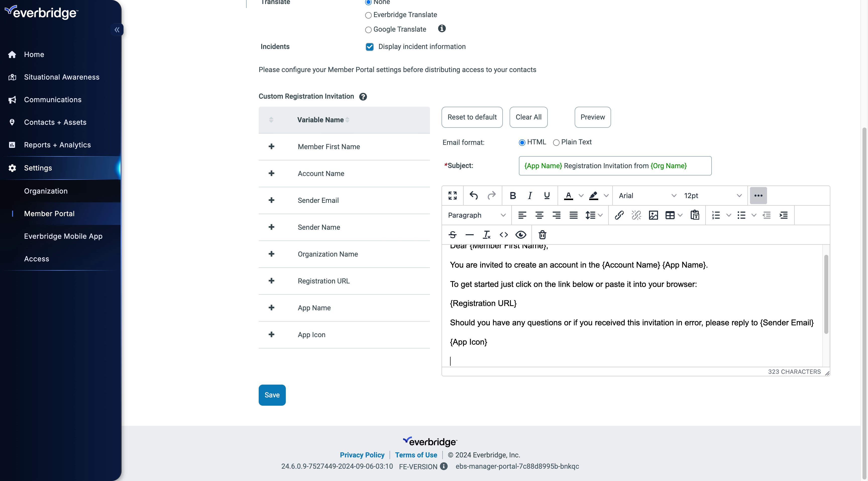Decrease paragraph indent
The width and height of the screenshot is (868, 481).
pos(767,215)
